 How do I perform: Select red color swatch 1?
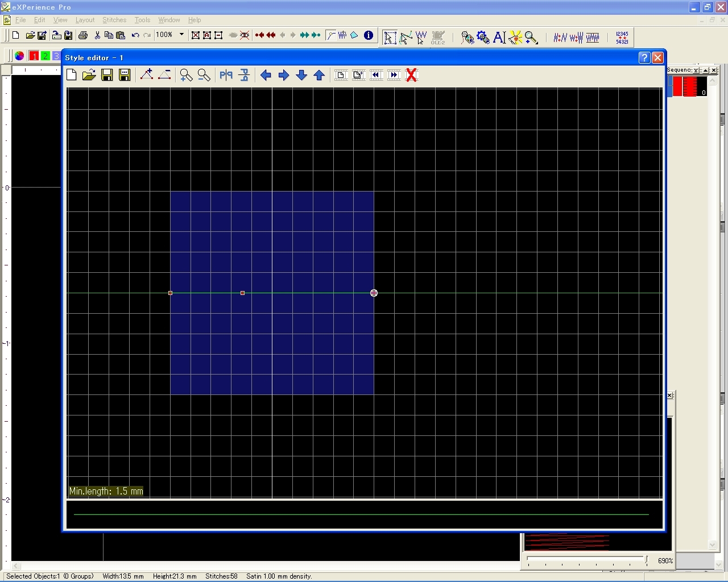pyautogui.click(x=34, y=56)
